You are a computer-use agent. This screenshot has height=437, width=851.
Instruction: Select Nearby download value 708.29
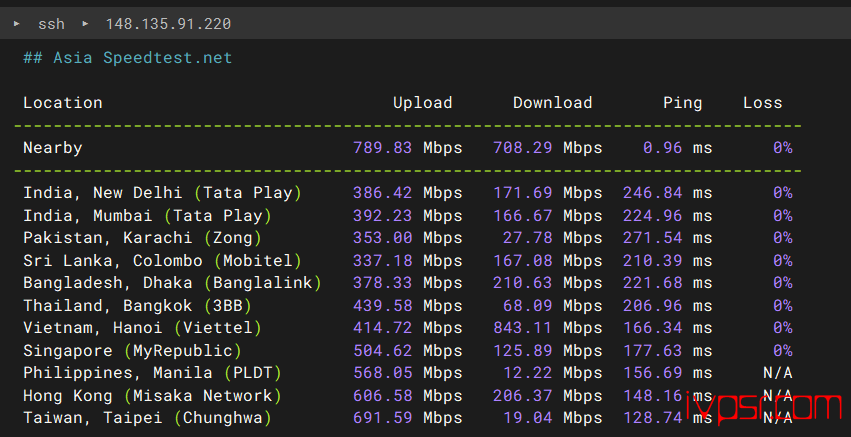523,148
